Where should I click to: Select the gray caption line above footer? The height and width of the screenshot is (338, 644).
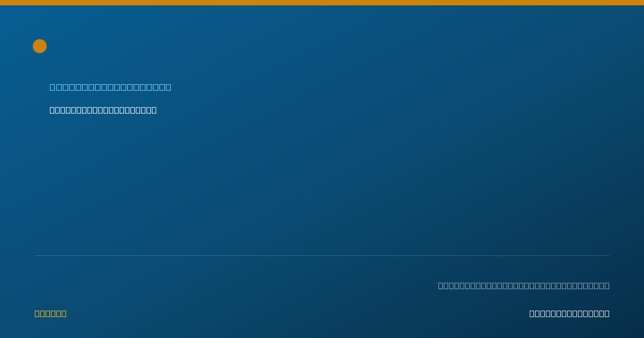point(524,285)
